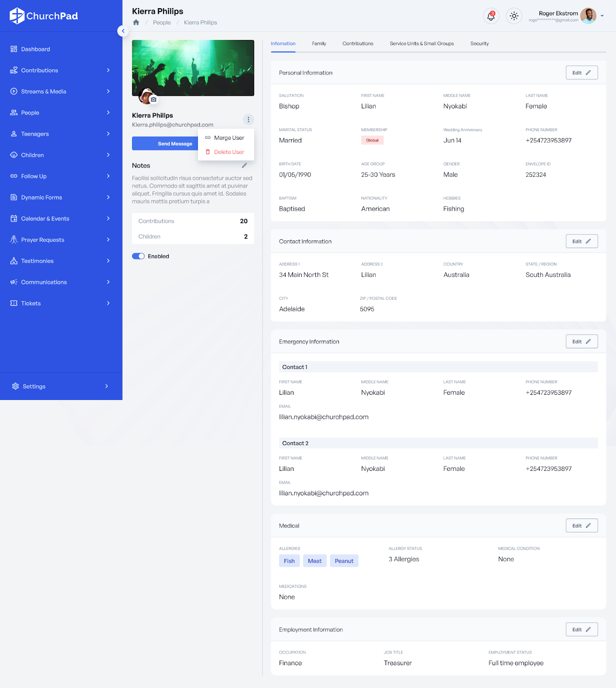
Task: Open the three-dot menu beside Kierra Philips
Action: (x=248, y=120)
